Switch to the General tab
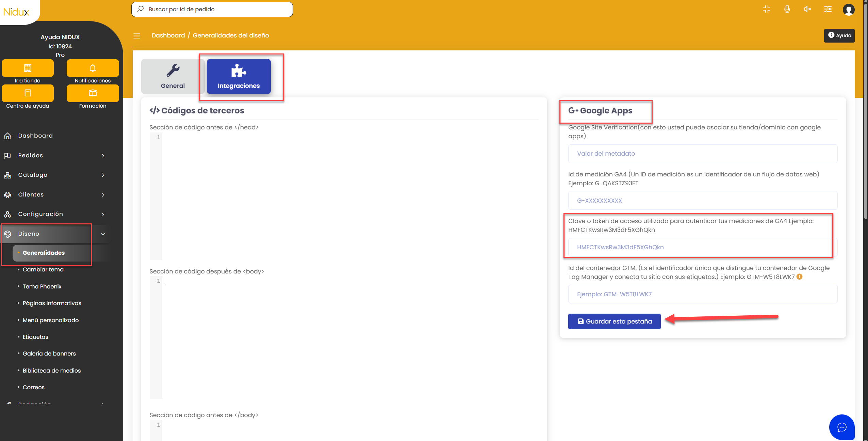The height and width of the screenshot is (441, 868). tap(173, 76)
